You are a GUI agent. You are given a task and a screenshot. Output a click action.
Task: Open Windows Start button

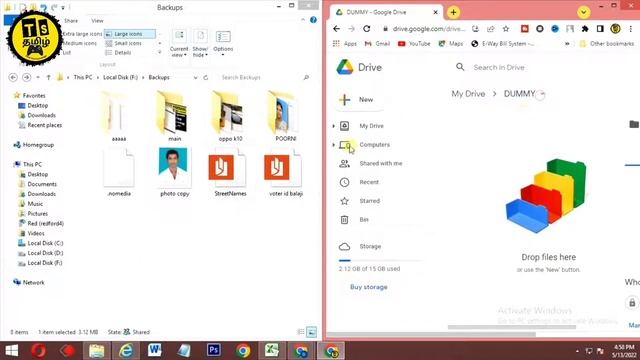pyautogui.click(x=12, y=351)
